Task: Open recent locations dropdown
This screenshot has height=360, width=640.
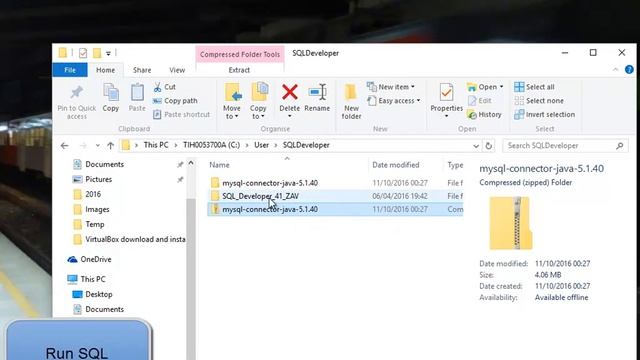Action: coord(98,146)
